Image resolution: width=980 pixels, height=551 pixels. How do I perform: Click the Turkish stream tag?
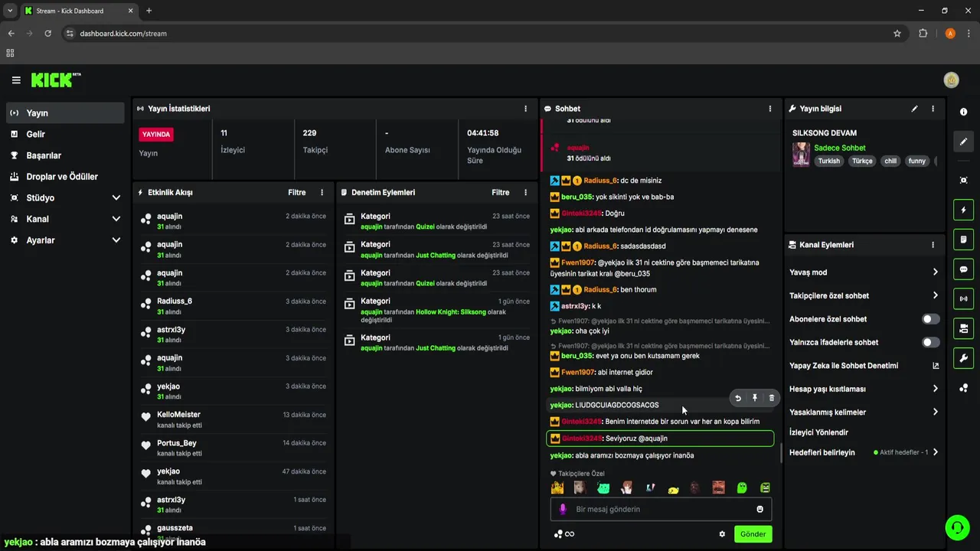click(829, 161)
